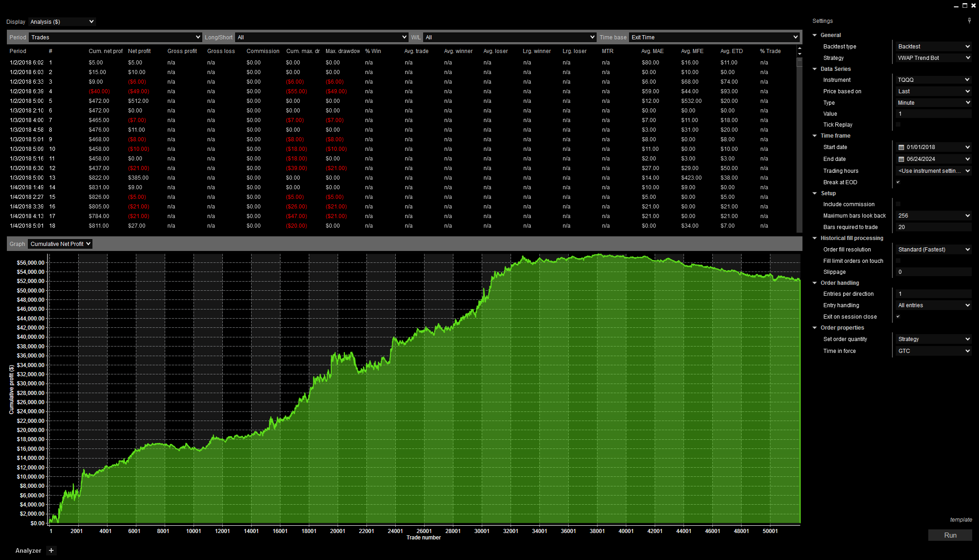Sort by the Cum. net profit column header

(x=106, y=51)
